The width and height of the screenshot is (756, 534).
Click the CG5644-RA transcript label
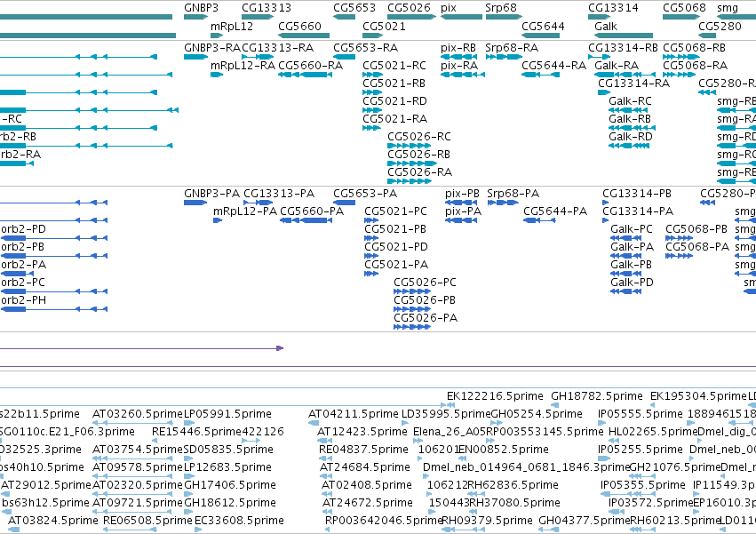coord(554,66)
